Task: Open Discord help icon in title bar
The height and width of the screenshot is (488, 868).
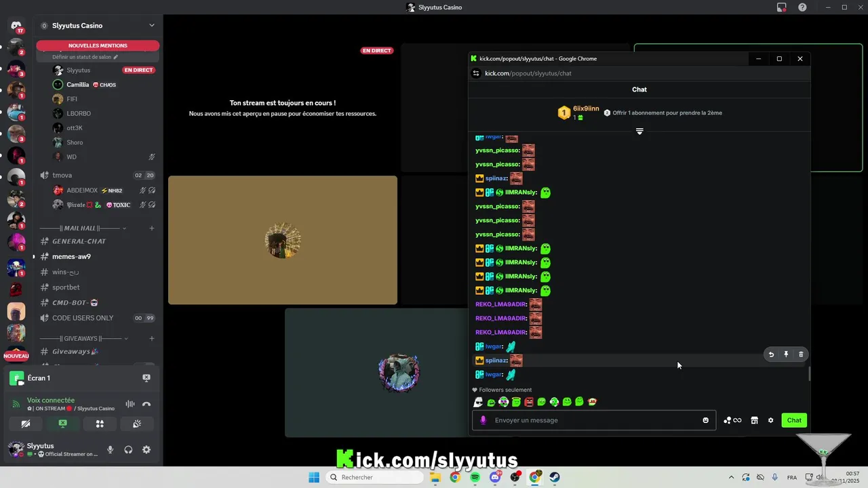Action: tap(803, 7)
